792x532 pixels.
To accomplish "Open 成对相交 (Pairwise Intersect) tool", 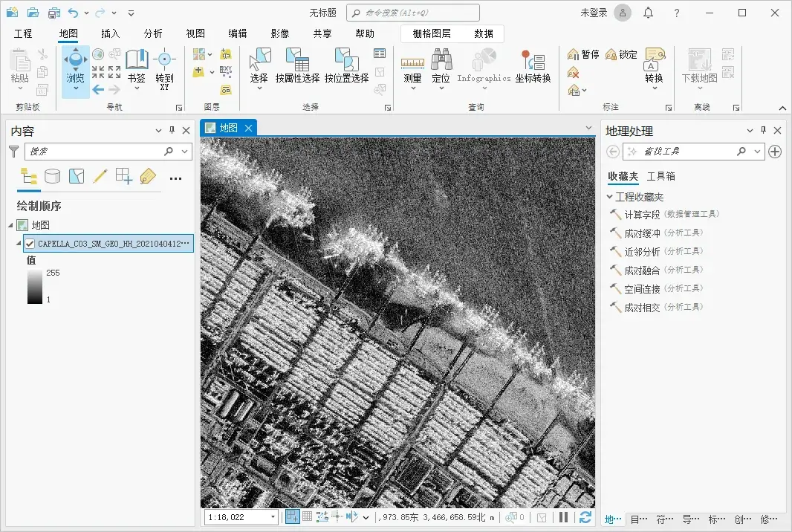I will [657, 308].
